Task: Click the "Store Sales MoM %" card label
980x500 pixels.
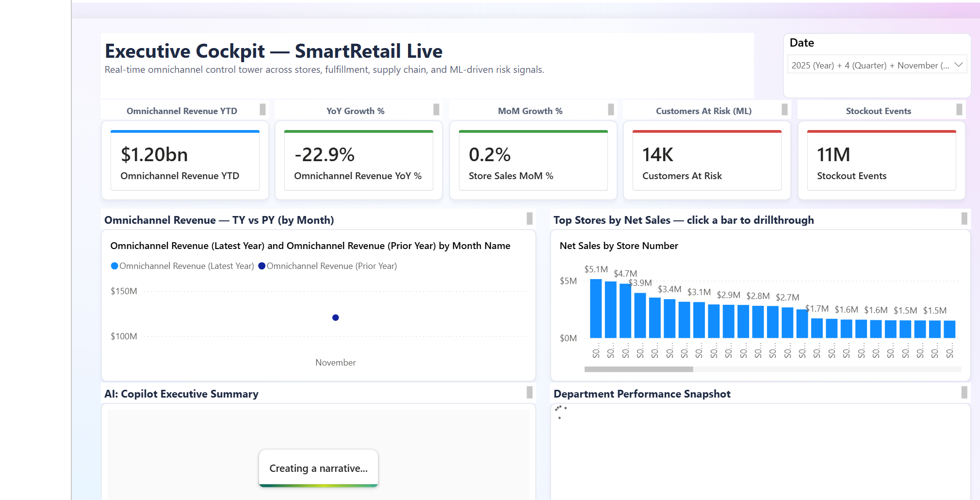Action: click(x=511, y=176)
